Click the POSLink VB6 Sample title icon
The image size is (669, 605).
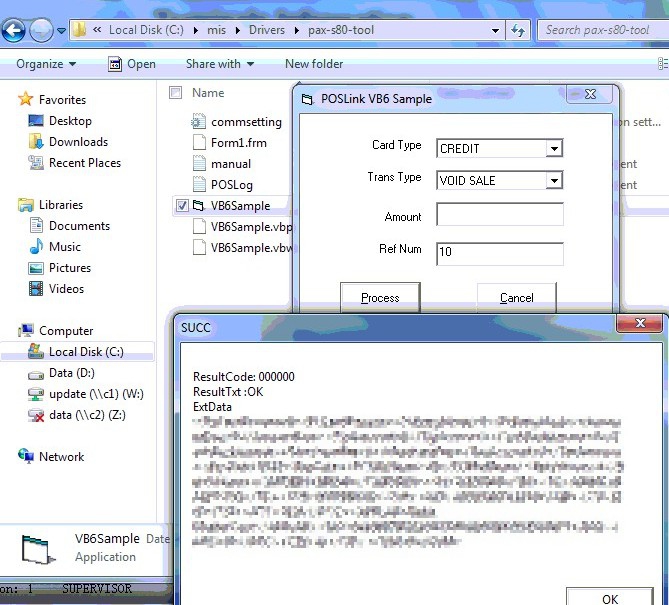tap(307, 99)
